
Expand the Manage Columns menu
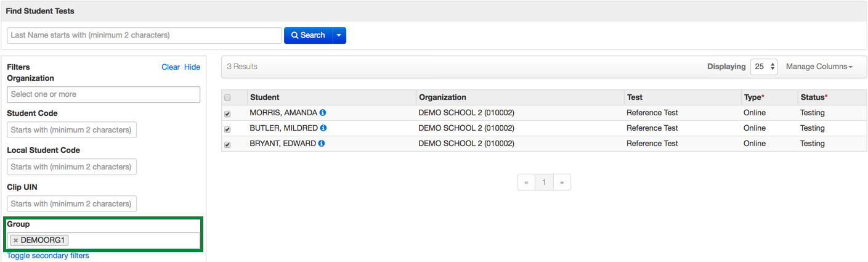(x=819, y=67)
